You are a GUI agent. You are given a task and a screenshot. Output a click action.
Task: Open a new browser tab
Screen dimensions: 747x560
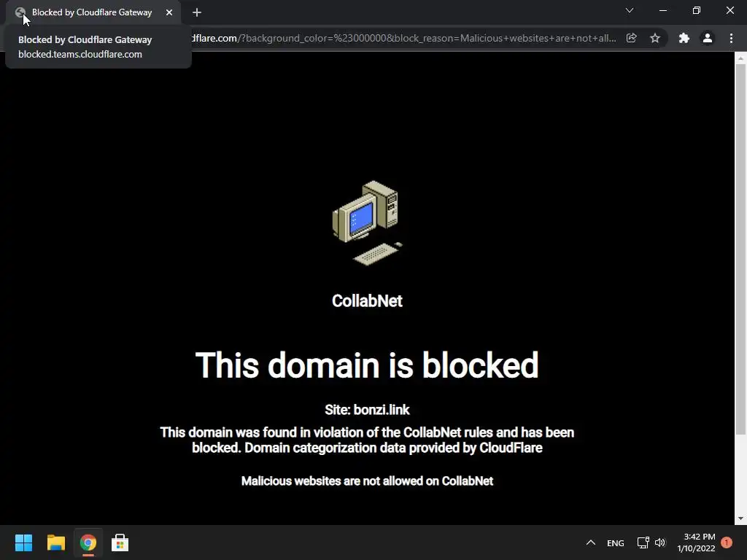(197, 12)
